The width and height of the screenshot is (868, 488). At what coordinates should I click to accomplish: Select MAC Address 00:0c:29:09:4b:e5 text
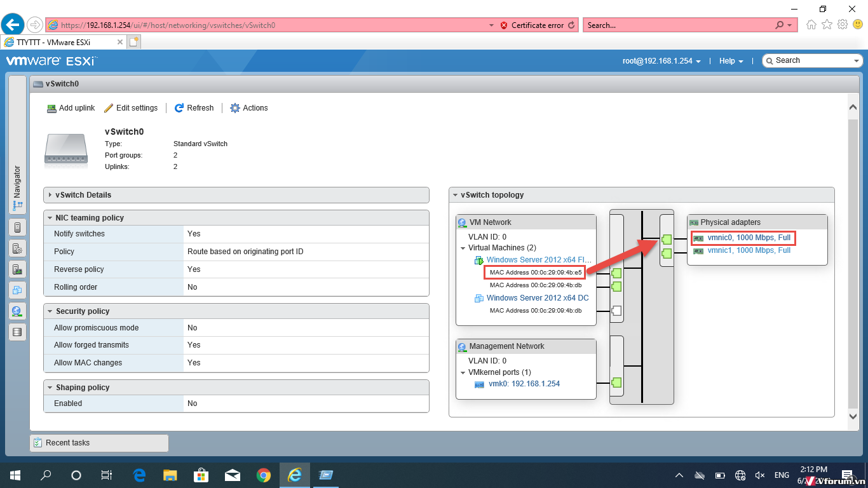[x=536, y=272]
